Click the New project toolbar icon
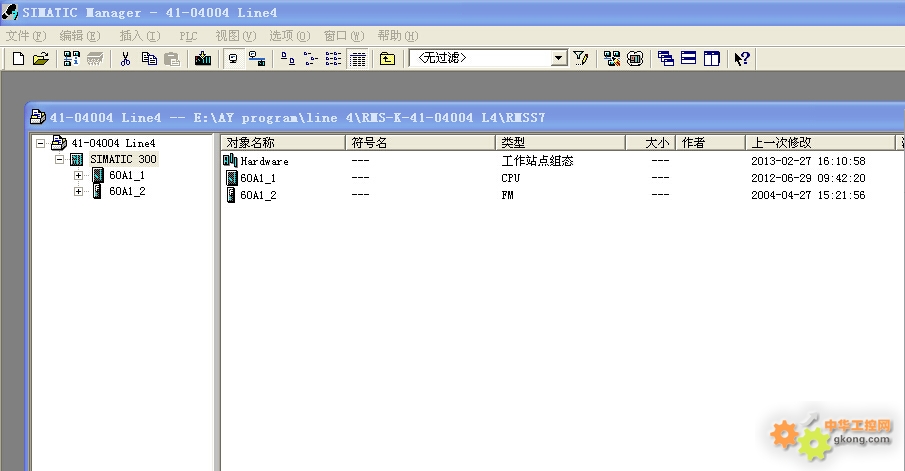This screenshot has height=471, width=905. click(18, 58)
